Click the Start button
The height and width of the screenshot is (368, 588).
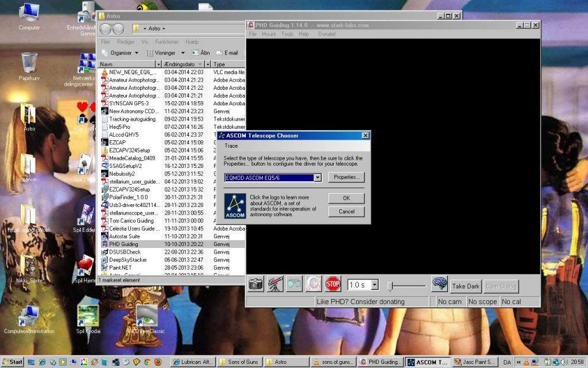click(13, 362)
